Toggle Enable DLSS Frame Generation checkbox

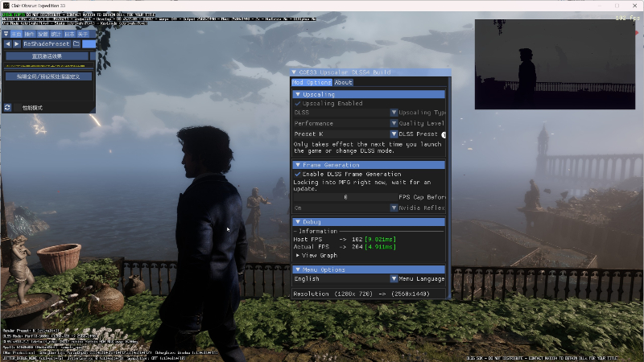tap(298, 174)
